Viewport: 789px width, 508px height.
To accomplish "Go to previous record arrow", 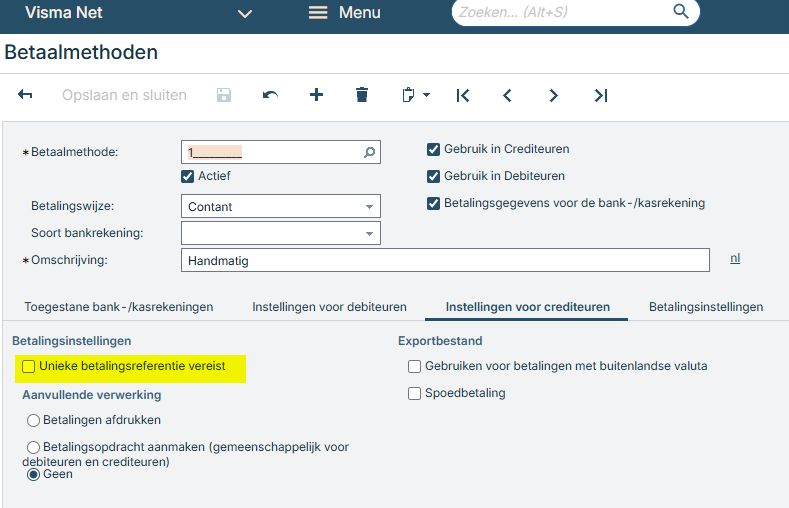I will click(x=508, y=95).
